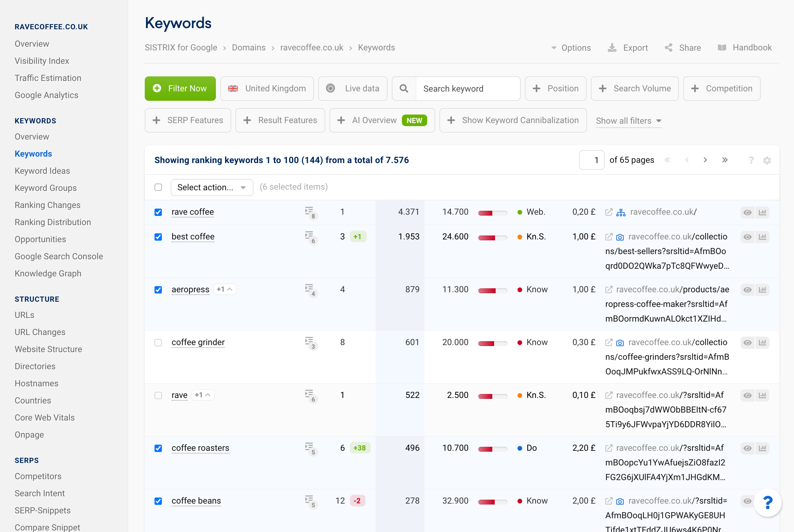Screen dimensions: 794x532
Task: Click the search magnifier icon
Action: click(404, 89)
